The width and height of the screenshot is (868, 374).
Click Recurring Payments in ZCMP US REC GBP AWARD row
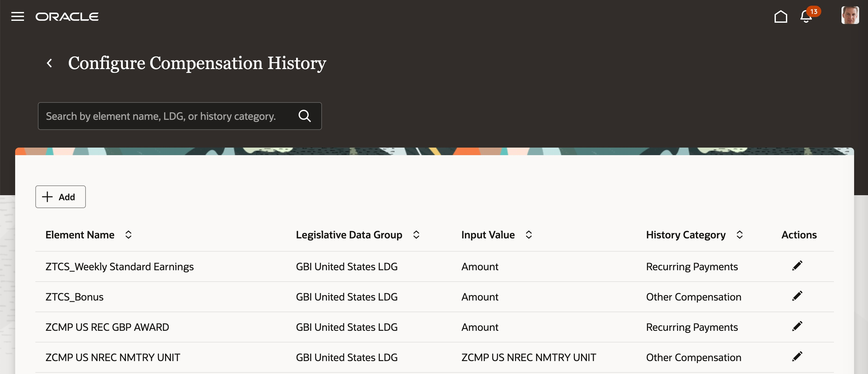point(692,327)
